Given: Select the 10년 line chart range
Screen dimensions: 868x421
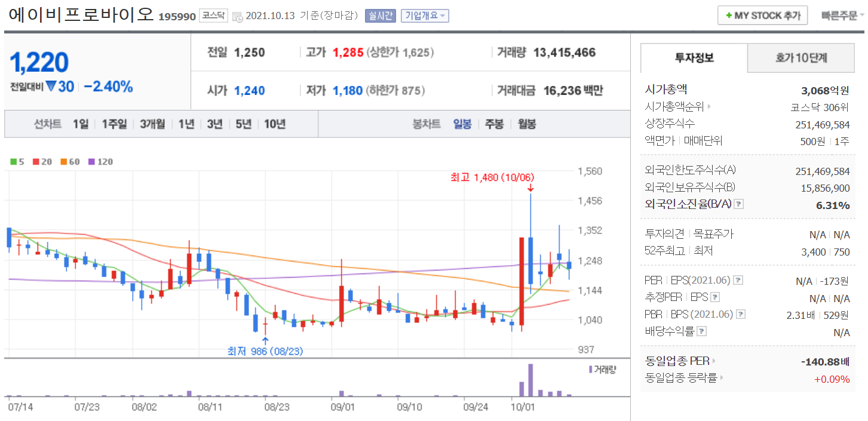Looking at the screenshot, I should (275, 124).
